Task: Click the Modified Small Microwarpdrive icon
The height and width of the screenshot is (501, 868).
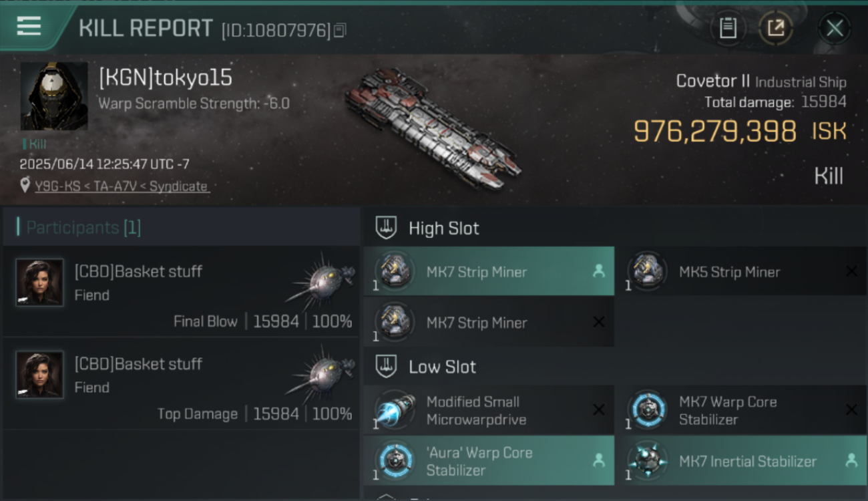Action: [395, 409]
